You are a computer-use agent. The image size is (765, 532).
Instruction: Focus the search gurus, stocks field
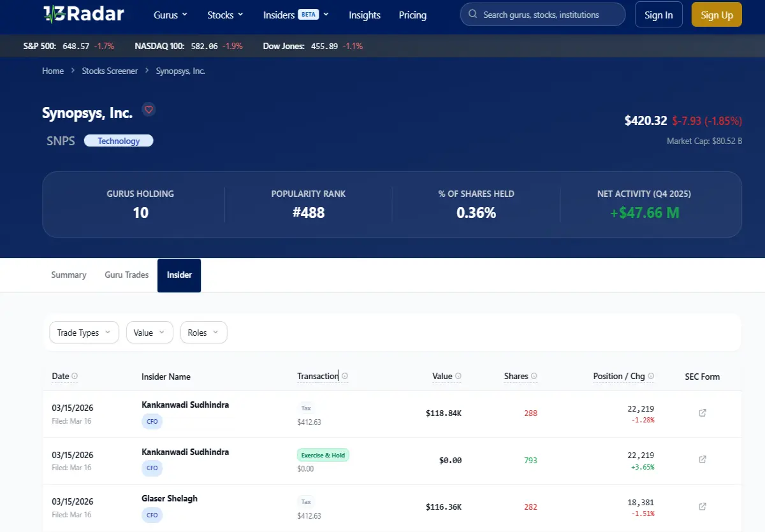[x=543, y=14]
